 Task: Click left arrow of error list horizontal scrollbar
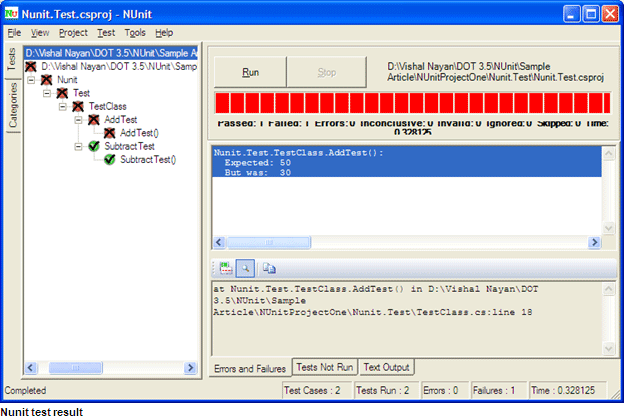[219, 242]
